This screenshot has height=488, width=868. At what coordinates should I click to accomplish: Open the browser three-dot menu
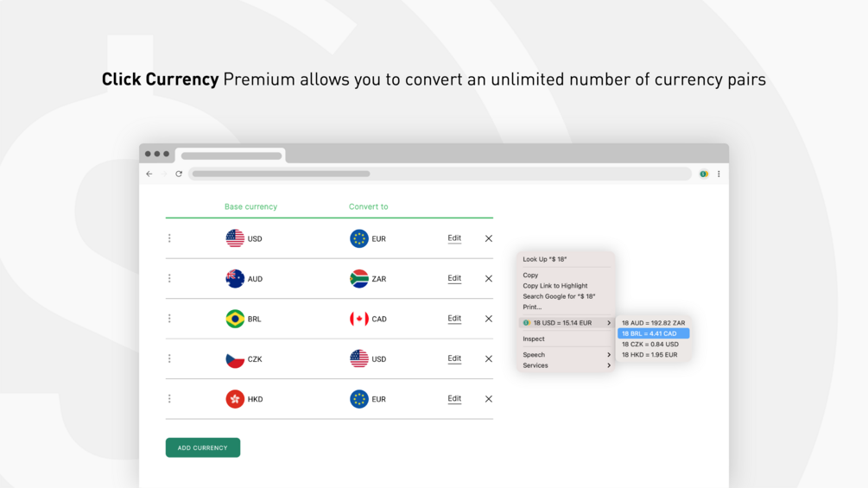[x=719, y=174]
